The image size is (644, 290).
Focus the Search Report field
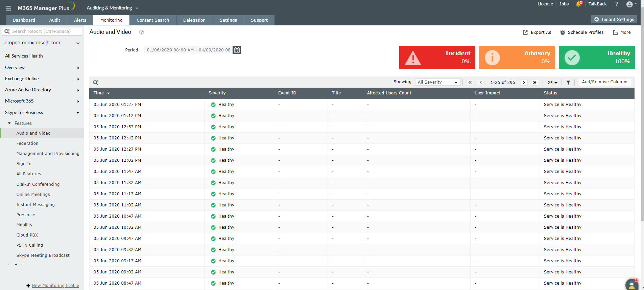[42, 31]
